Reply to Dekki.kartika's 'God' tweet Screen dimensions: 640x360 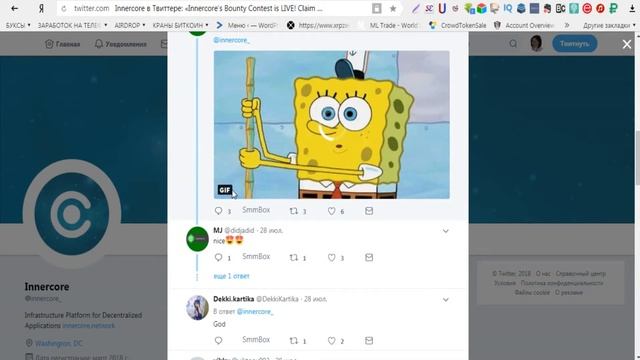click(219, 340)
